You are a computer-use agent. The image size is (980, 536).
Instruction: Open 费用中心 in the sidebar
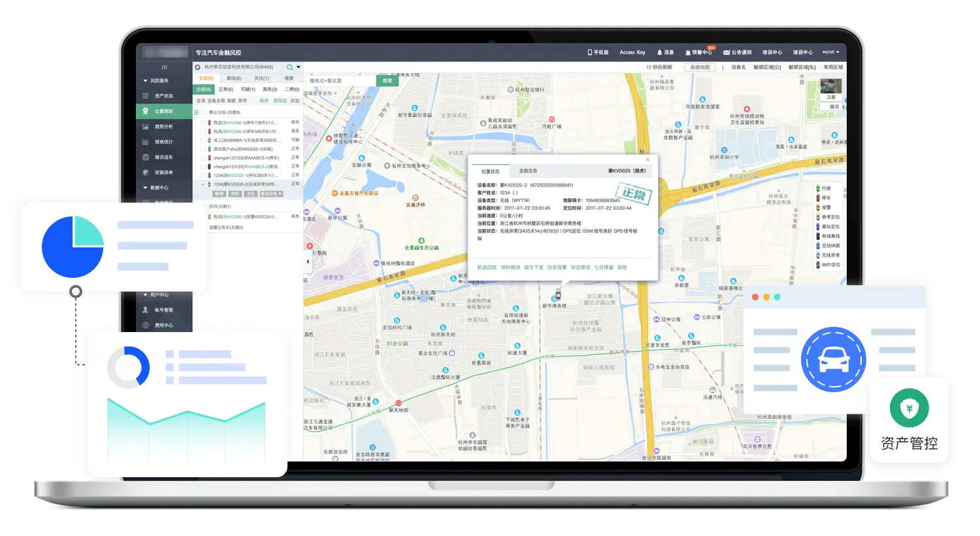pyautogui.click(x=163, y=325)
